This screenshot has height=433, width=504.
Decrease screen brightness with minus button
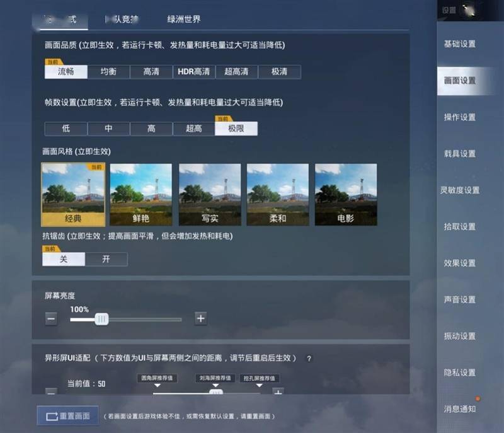pyautogui.click(x=52, y=319)
